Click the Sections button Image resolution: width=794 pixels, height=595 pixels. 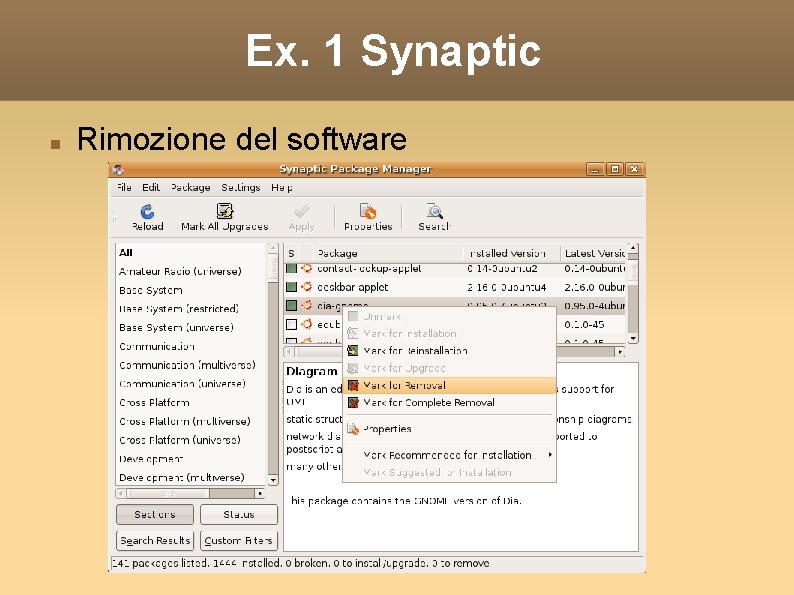tap(155, 514)
